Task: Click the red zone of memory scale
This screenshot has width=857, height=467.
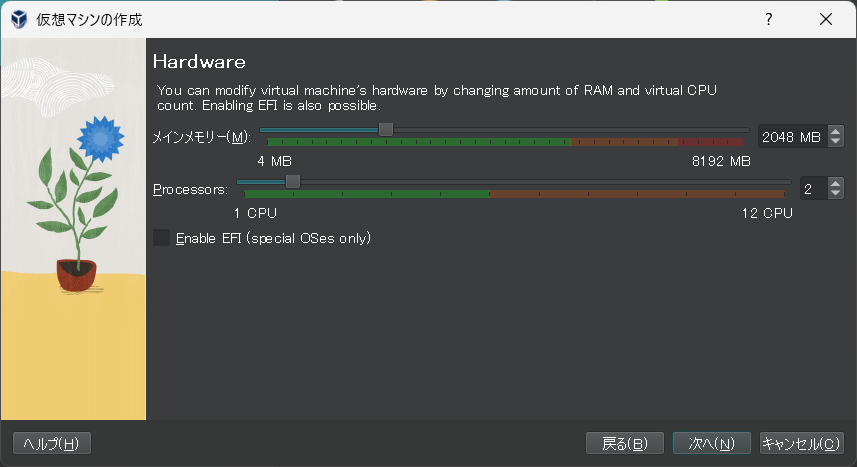Action: [x=712, y=142]
